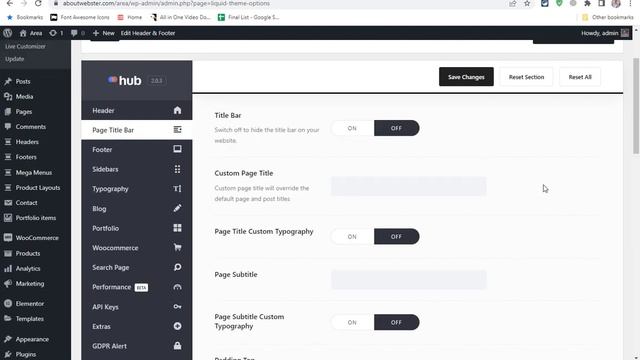Click the Footer monitor icon

pos(177,149)
